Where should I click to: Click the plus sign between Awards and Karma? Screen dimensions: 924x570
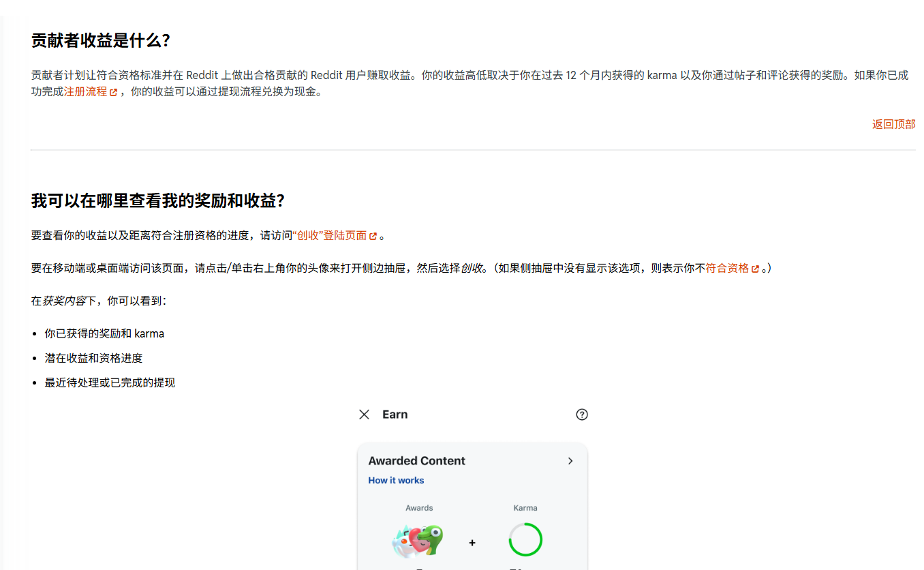pyautogui.click(x=472, y=542)
